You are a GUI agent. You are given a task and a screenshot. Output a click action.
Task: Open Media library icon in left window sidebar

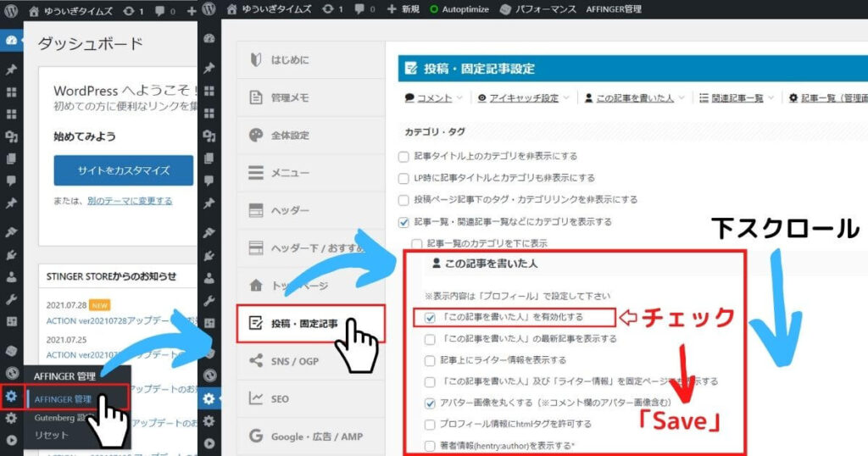(x=11, y=136)
